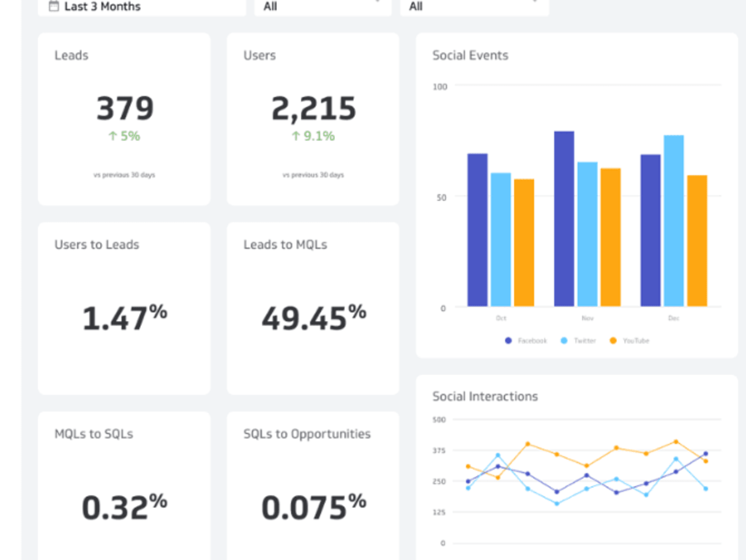Open the Last 3 Months date range dropdown
Screen dimensions: 746x560
pos(142,7)
